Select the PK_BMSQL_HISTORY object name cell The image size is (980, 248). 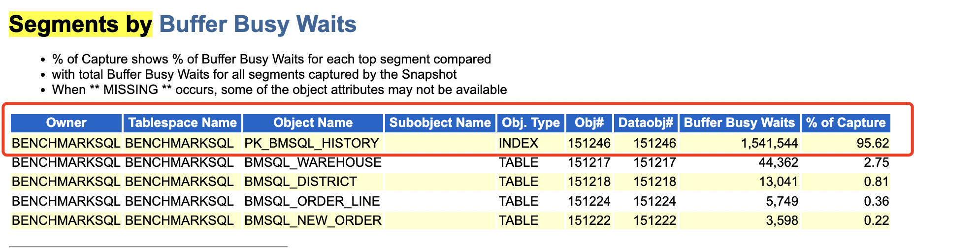pyautogui.click(x=312, y=143)
